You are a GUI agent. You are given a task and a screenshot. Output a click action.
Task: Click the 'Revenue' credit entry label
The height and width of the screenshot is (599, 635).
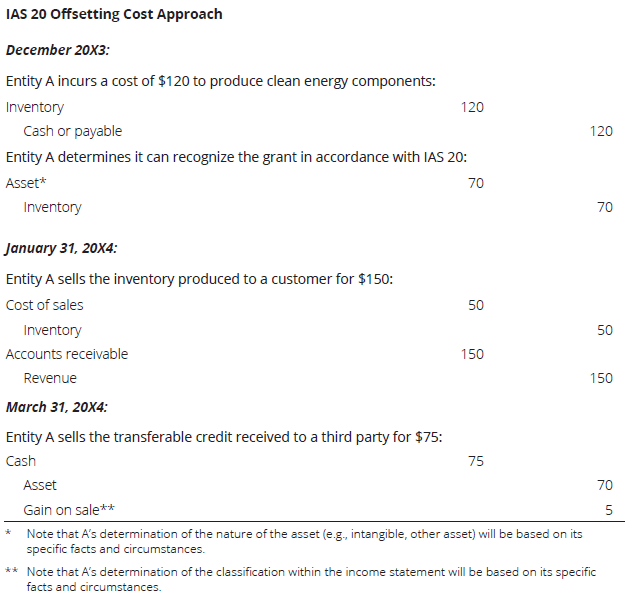coord(50,378)
